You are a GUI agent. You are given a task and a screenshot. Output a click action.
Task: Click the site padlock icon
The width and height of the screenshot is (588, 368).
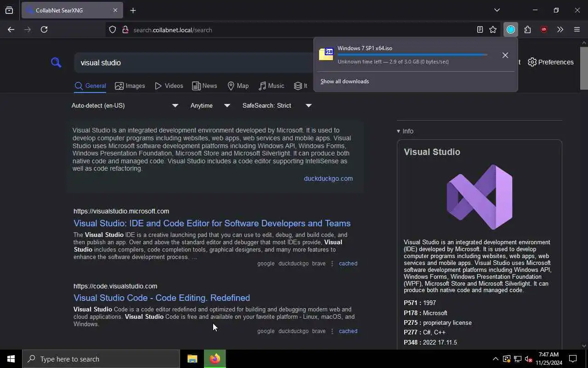click(125, 30)
